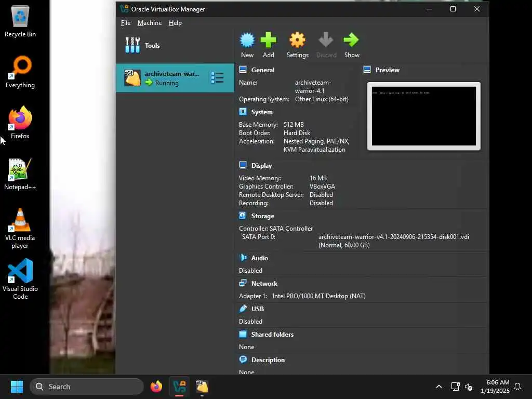The image size is (532, 399).
Task: Click the 'Running' status of the VM
Action: tap(167, 83)
